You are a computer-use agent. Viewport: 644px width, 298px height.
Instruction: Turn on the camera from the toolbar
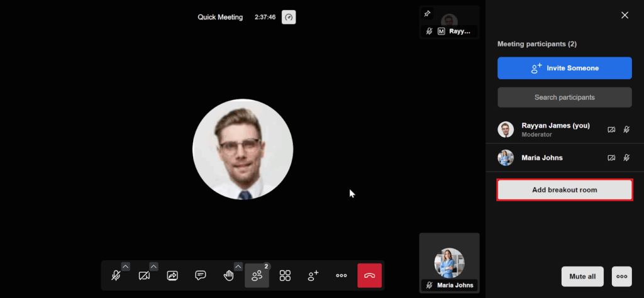pos(144,275)
